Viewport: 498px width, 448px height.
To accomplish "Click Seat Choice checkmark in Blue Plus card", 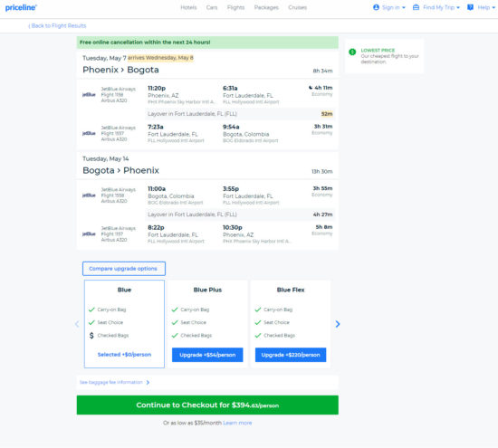I will coord(175,322).
